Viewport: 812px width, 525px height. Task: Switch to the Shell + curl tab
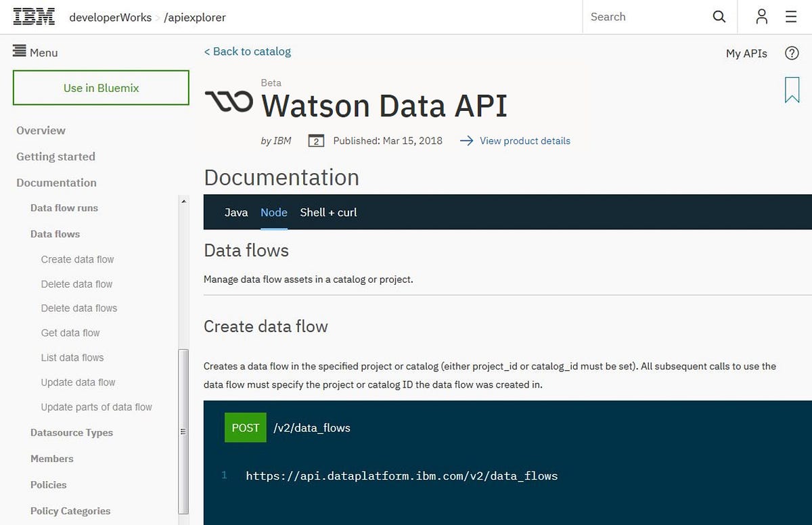(x=328, y=212)
